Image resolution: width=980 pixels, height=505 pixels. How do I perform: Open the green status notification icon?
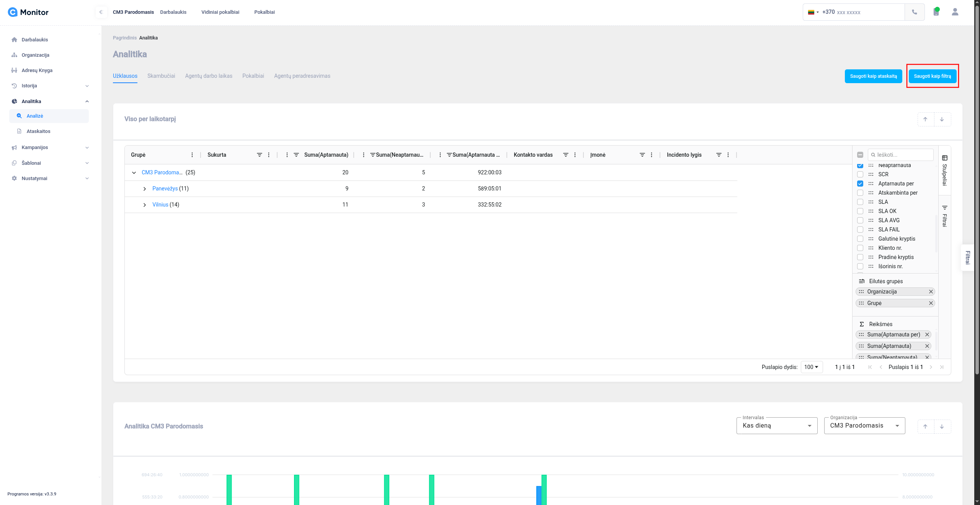[x=936, y=11]
